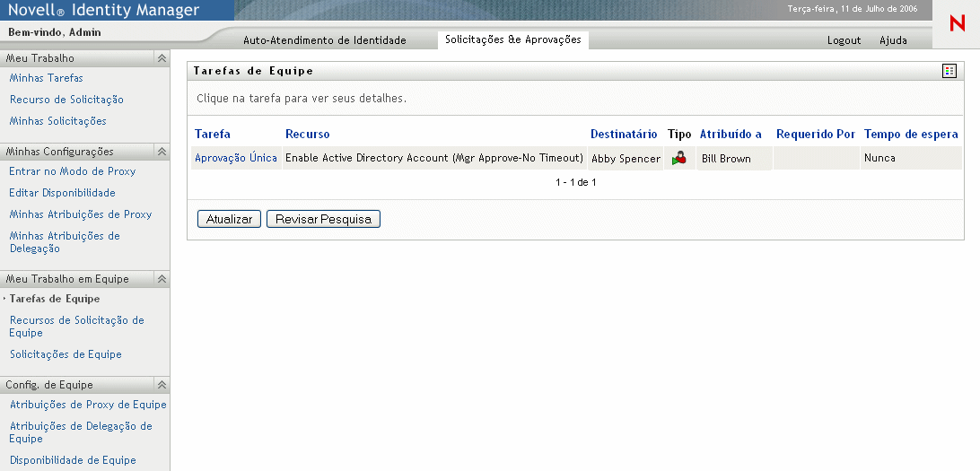Collapse the Config. de Equipe section

point(162,385)
